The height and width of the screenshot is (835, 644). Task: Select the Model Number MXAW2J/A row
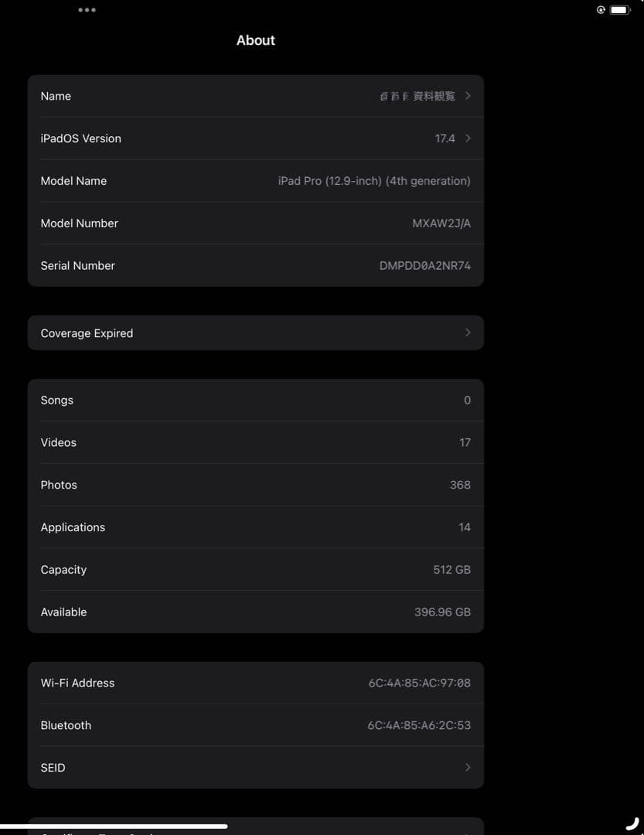(x=255, y=223)
